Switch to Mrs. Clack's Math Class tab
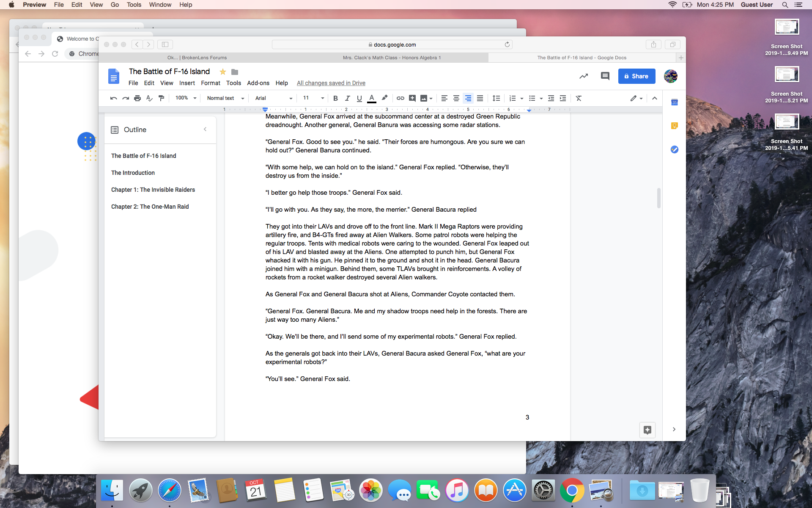812x508 pixels. pyautogui.click(x=392, y=58)
